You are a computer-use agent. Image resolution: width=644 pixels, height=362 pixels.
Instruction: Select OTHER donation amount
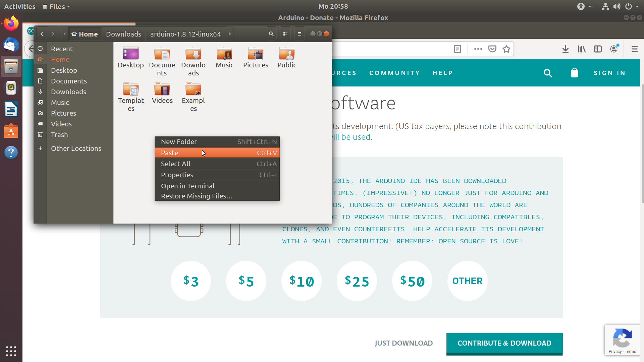(x=468, y=281)
